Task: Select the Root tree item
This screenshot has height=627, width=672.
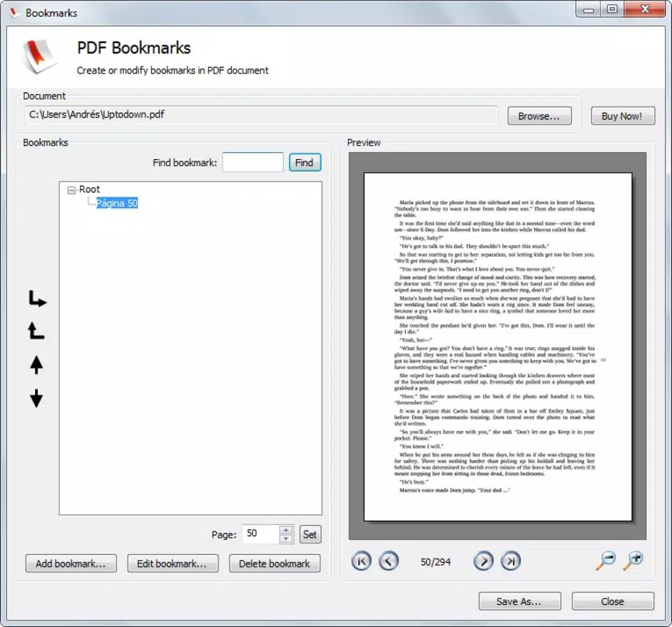Action: click(89, 189)
